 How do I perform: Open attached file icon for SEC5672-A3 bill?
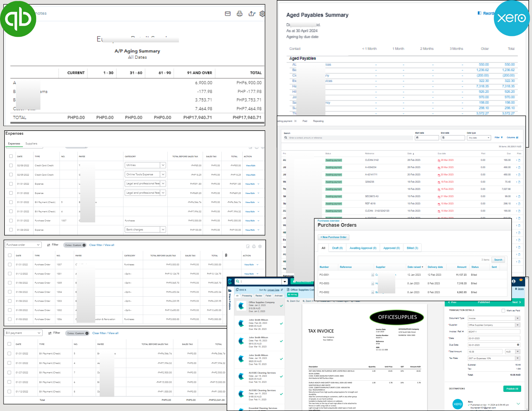(519, 196)
